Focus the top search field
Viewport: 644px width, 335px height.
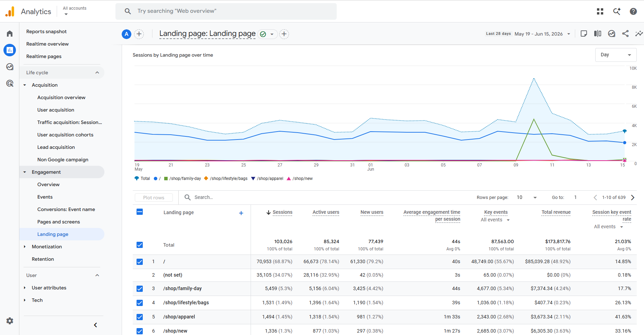click(x=226, y=11)
